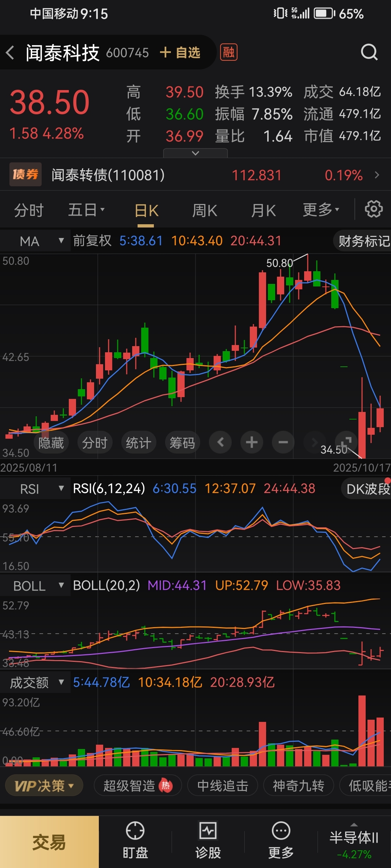Tap the 2025/10/17 date label
This screenshot has width=391, height=868.
click(361, 468)
